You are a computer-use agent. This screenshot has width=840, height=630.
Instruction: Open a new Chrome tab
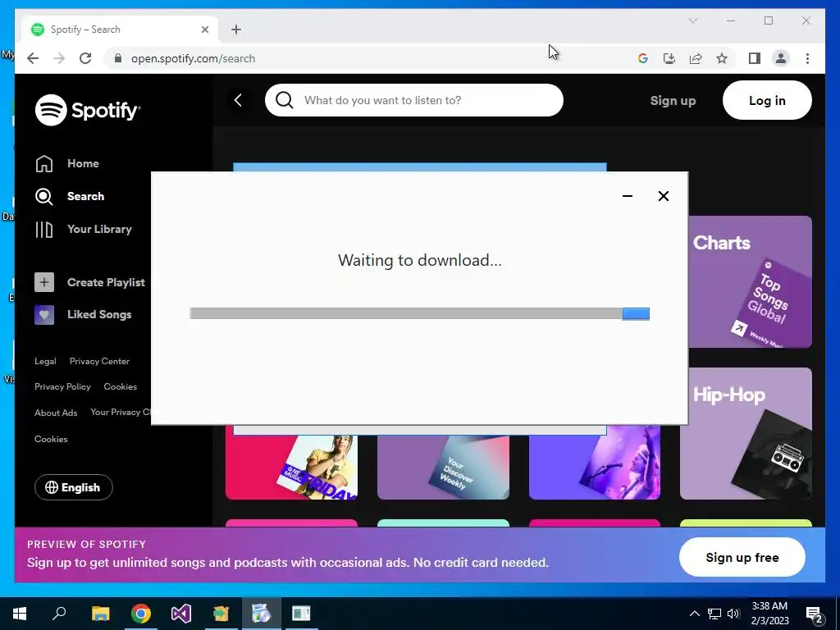click(x=236, y=30)
